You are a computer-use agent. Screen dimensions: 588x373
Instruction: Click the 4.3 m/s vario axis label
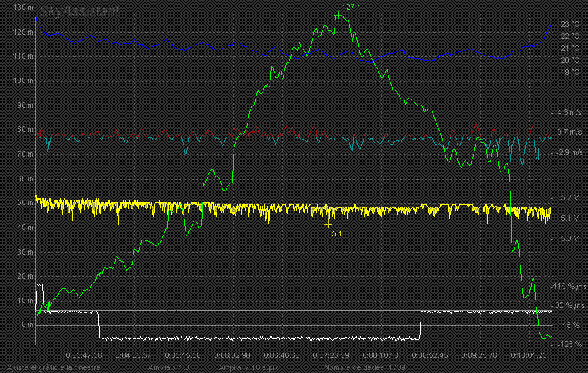click(x=570, y=112)
